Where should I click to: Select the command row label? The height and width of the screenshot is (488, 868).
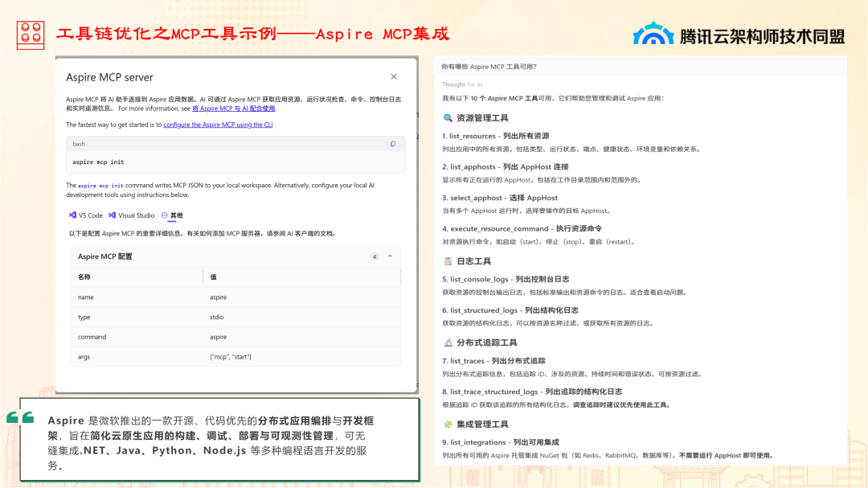coord(92,338)
